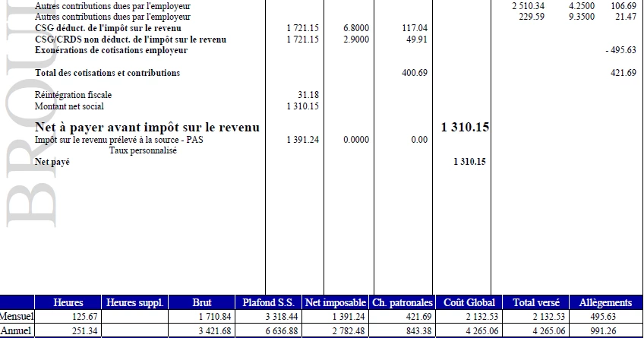This screenshot has height=338, width=644.
Task: Select monthly Brut 1 710.84
Action: coord(215,316)
